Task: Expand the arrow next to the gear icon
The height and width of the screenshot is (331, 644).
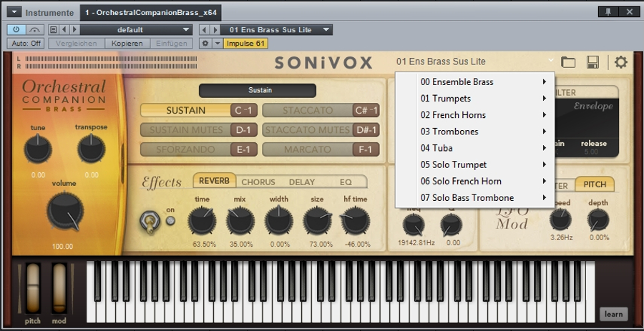Action: (218, 43)
